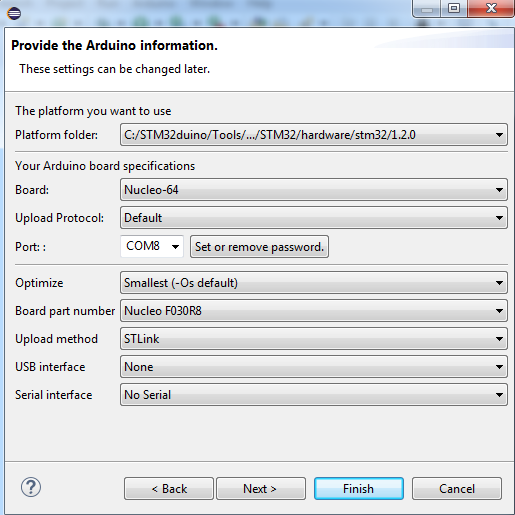Cancel the Arduino wizard dialog

click(457, 489)
